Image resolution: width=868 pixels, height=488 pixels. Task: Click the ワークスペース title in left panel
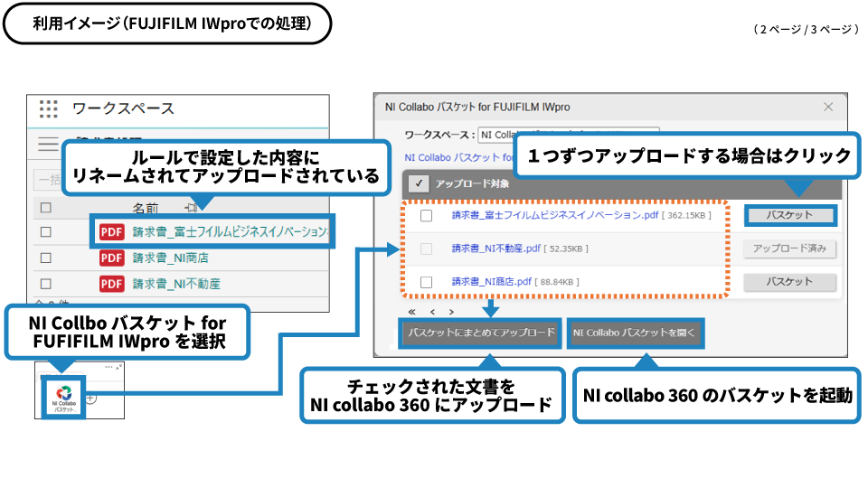point(123,108)
